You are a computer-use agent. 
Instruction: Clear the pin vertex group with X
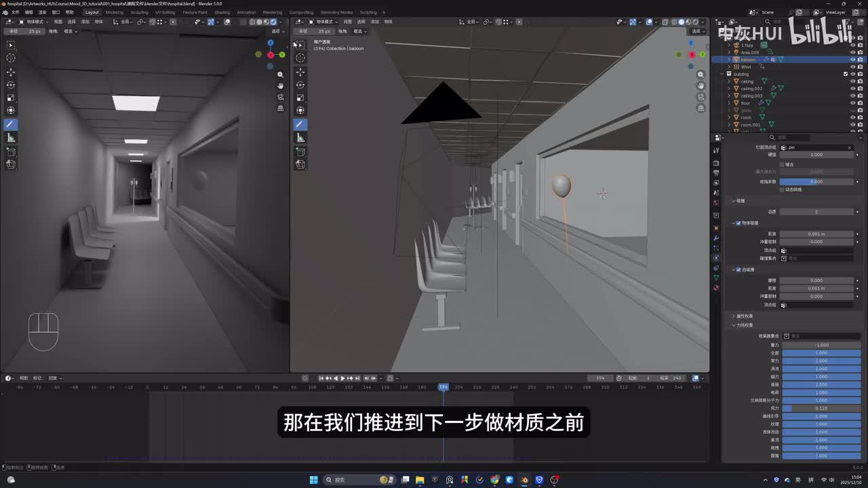tap(849, 147)
